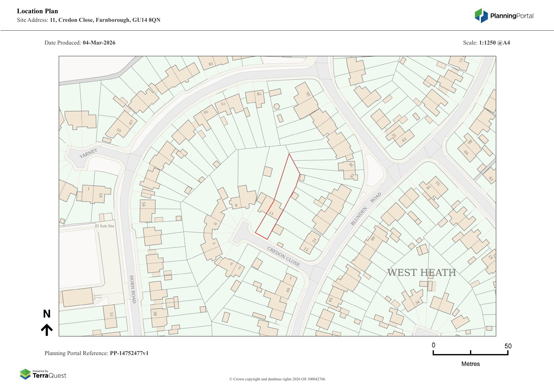554x392 pixels.
Task: Click building number 81 on the map
Action: (211, 64)
